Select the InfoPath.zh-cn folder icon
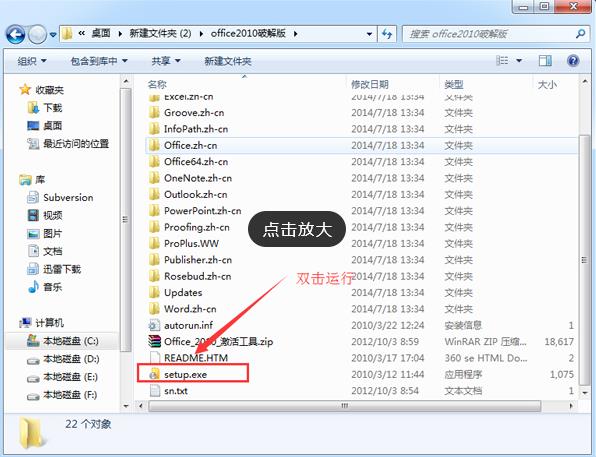596x457 pixels. tap(154, 129)
